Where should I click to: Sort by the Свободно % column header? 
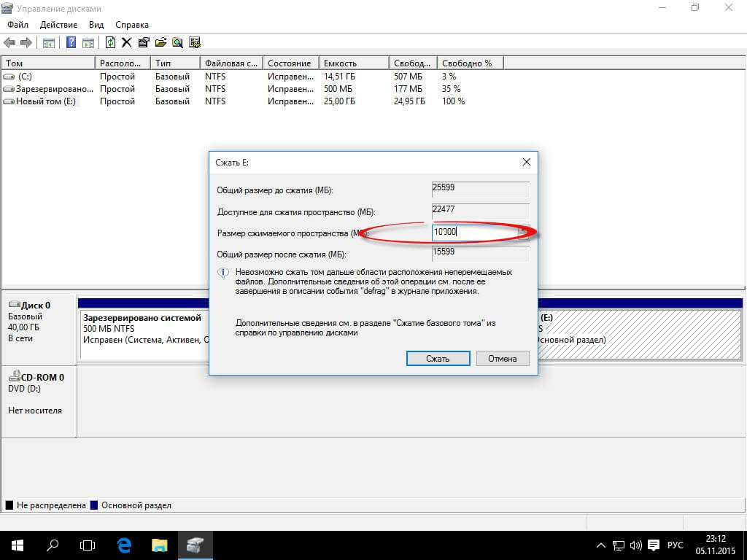pos(470,63)
